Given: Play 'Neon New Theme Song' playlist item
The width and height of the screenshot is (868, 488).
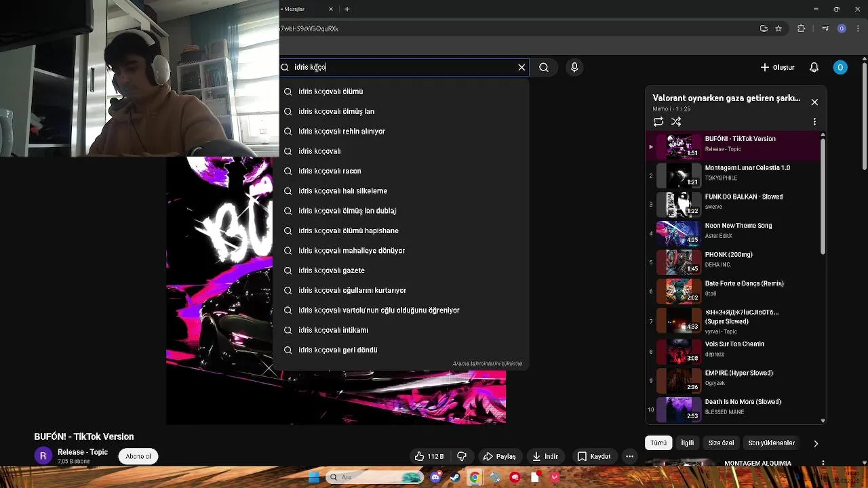Looking at the screenshot, I should [732, 233].
